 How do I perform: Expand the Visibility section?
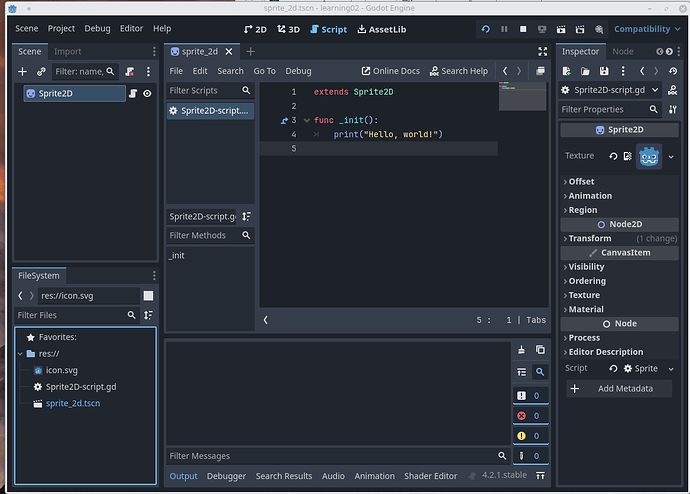[619, 267]
